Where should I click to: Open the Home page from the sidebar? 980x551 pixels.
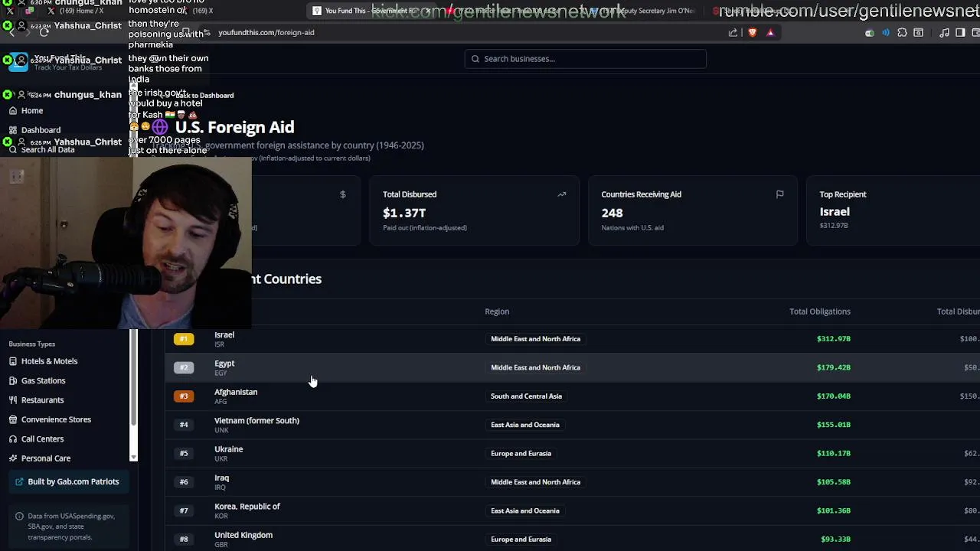point(32,111)
